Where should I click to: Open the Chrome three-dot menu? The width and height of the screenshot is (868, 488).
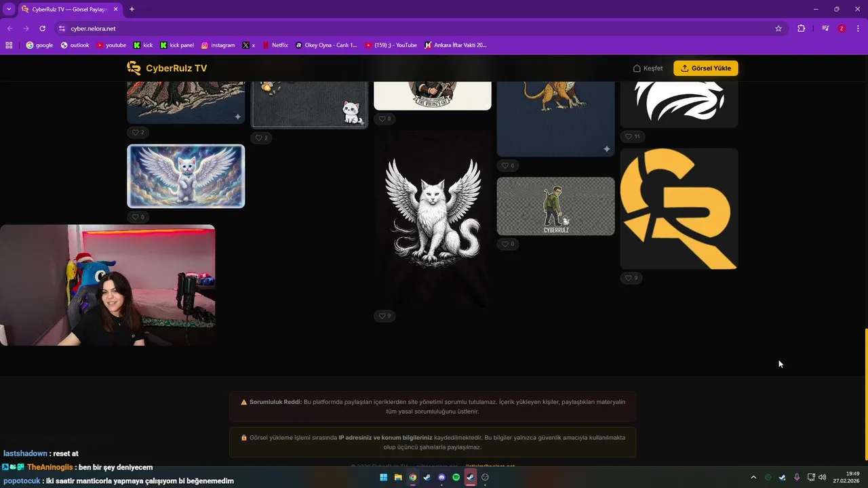859,28
